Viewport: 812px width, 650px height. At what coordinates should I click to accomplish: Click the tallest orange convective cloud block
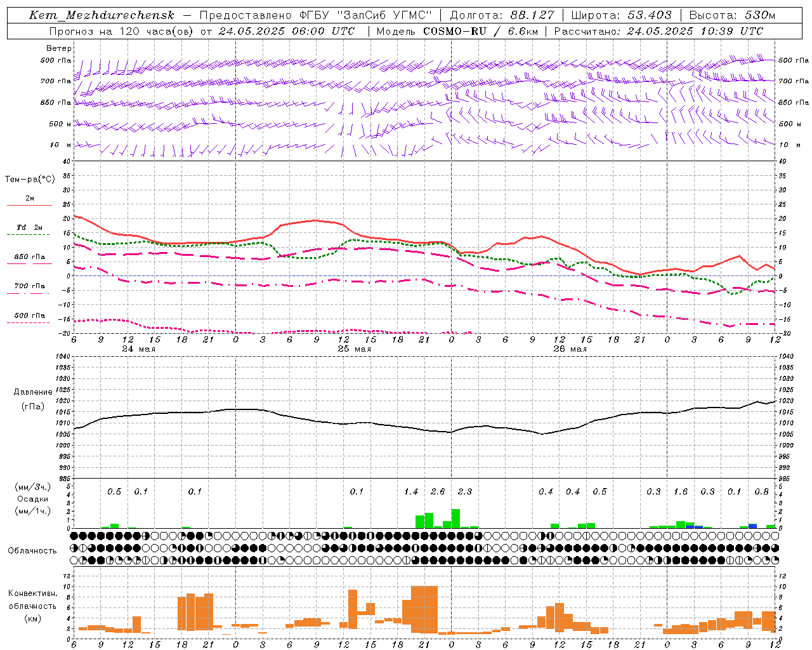point(424,609)
